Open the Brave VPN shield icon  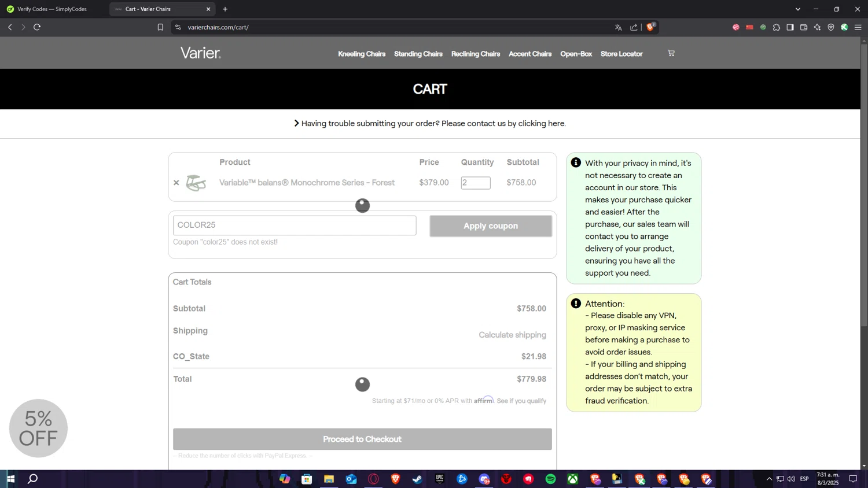[831, 27]
